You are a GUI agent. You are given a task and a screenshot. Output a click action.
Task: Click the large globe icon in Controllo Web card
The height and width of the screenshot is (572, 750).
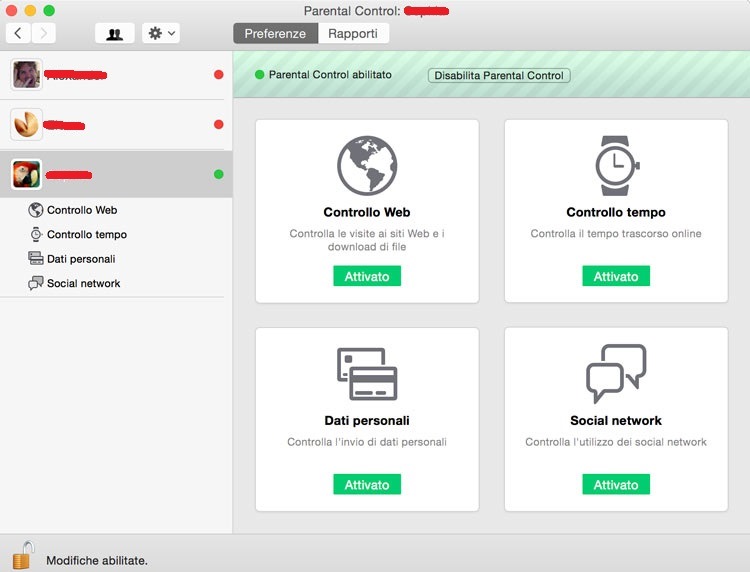(367, 165)
